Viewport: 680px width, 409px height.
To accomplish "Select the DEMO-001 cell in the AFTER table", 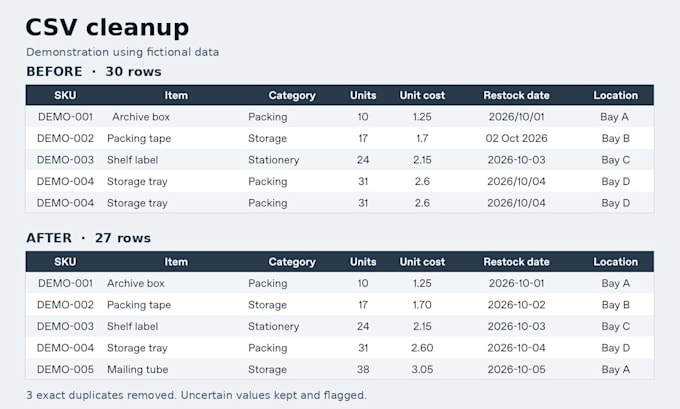I will [65, 283].
